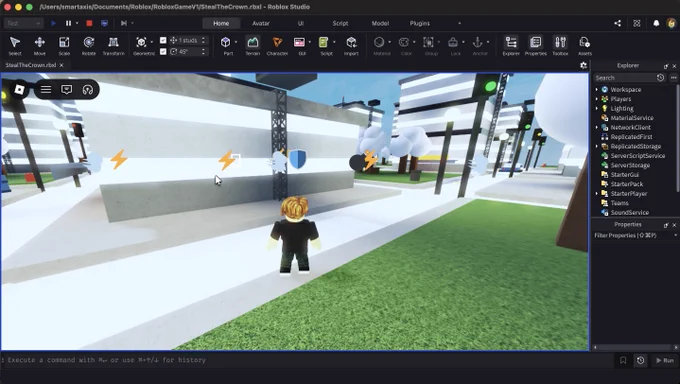
Task: Stop the running test
Action: [x=89, y=23]
